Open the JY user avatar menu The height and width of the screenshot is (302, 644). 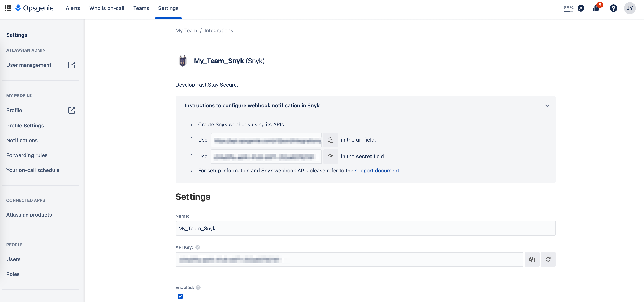[x=630, y=8]
